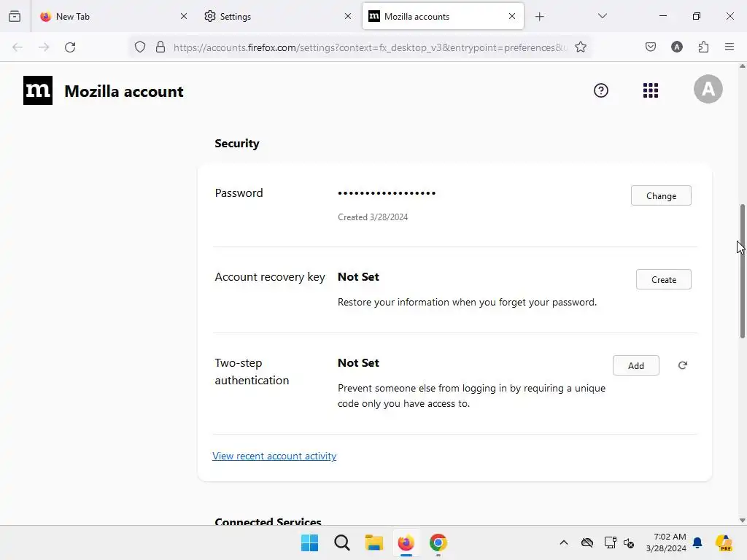Launch Chrome from the taskbar
The image size is (747, 560).
(x=438, y=542)
